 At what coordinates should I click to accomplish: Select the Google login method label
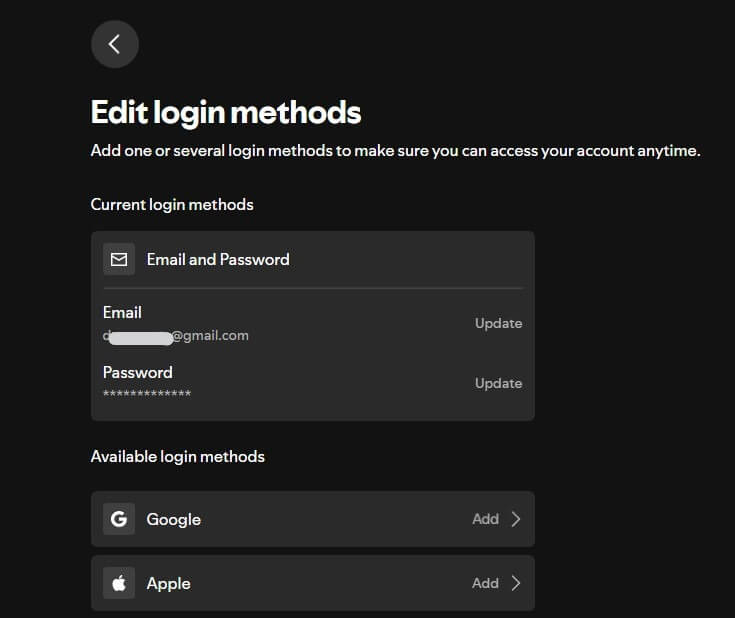point(173,519)
